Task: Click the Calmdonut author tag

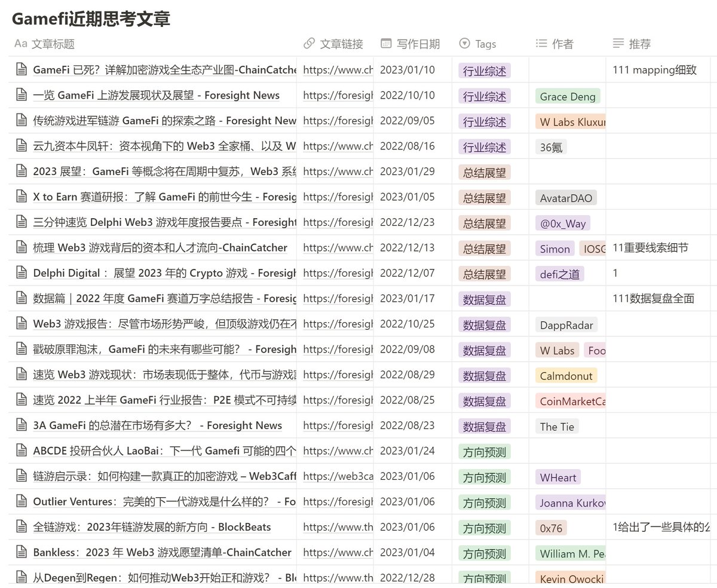Action: click(566, 375)
